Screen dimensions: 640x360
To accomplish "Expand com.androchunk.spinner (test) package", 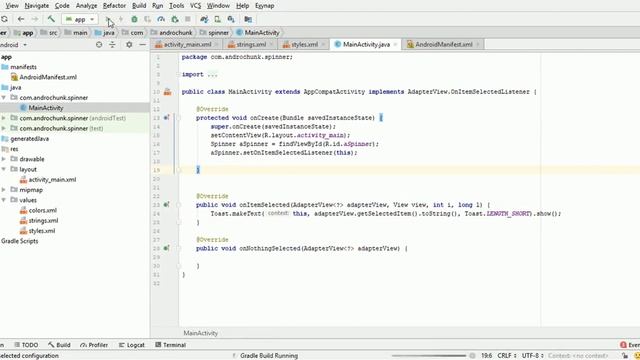I will 4,128.
